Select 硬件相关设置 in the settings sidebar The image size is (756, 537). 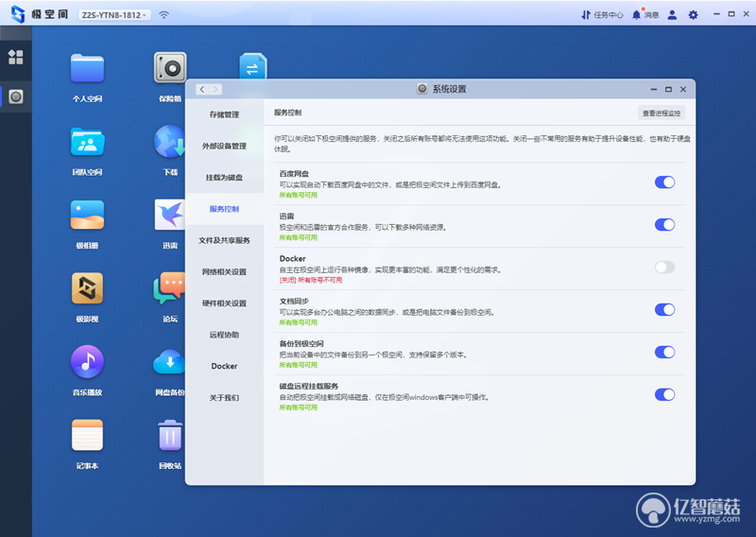pos(224,303)
